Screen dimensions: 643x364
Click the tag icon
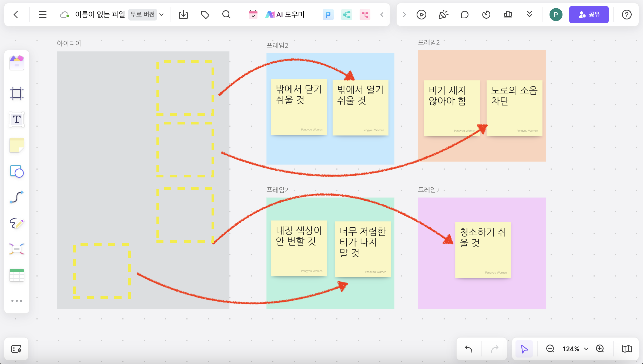click(205, 15)
